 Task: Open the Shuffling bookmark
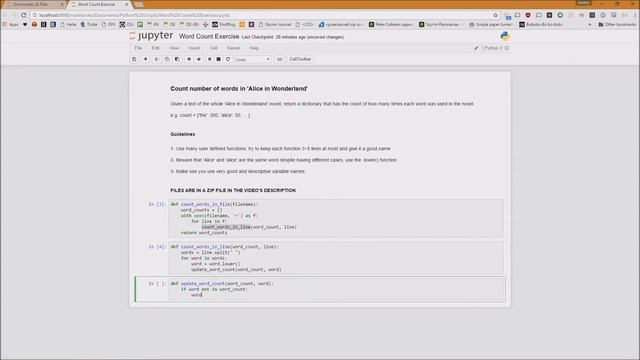224,24
